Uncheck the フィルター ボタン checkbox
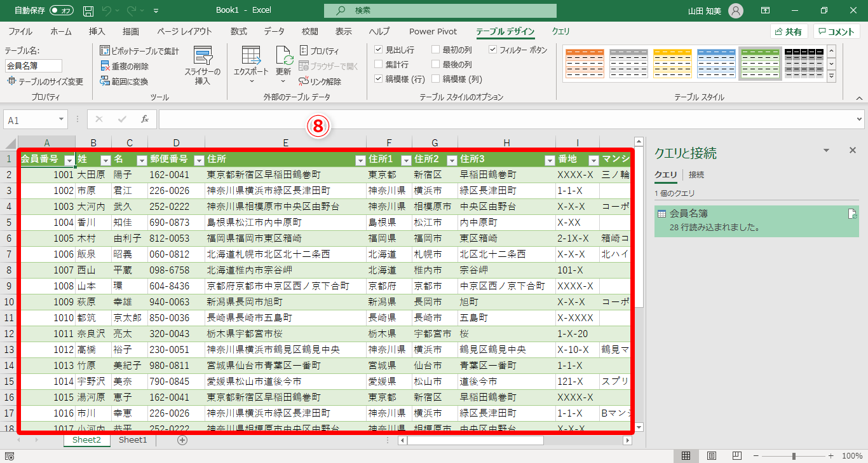Screen dimensions: 868x463 [x=493, y=50]
